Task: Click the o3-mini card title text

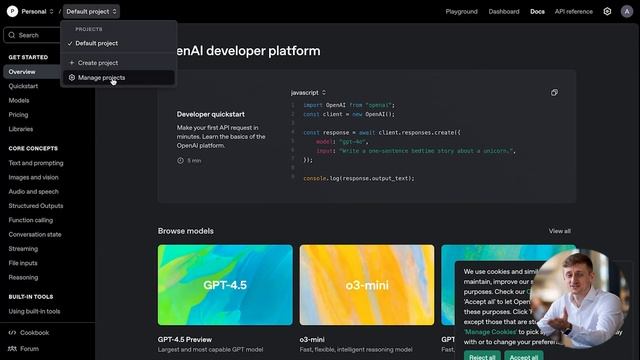Action: 312,339
